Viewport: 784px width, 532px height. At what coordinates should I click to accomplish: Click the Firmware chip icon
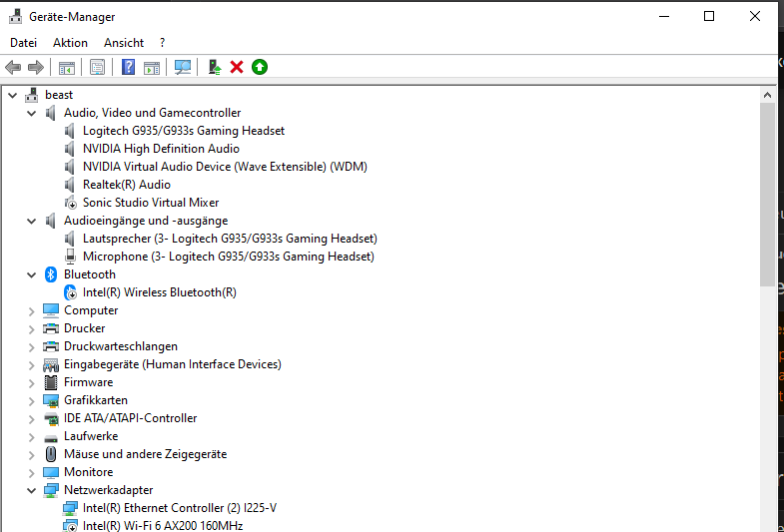pyautogui.click(x=51, y=382)
